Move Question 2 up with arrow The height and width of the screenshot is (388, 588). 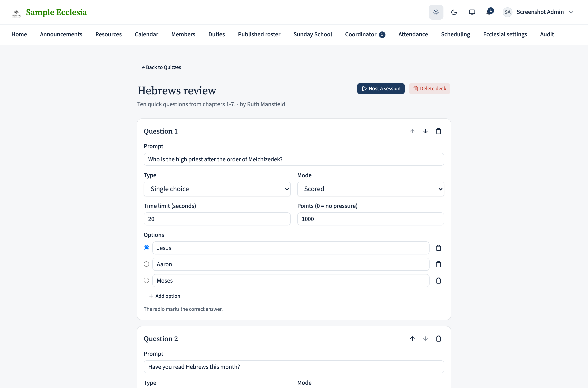click(412, 339)
